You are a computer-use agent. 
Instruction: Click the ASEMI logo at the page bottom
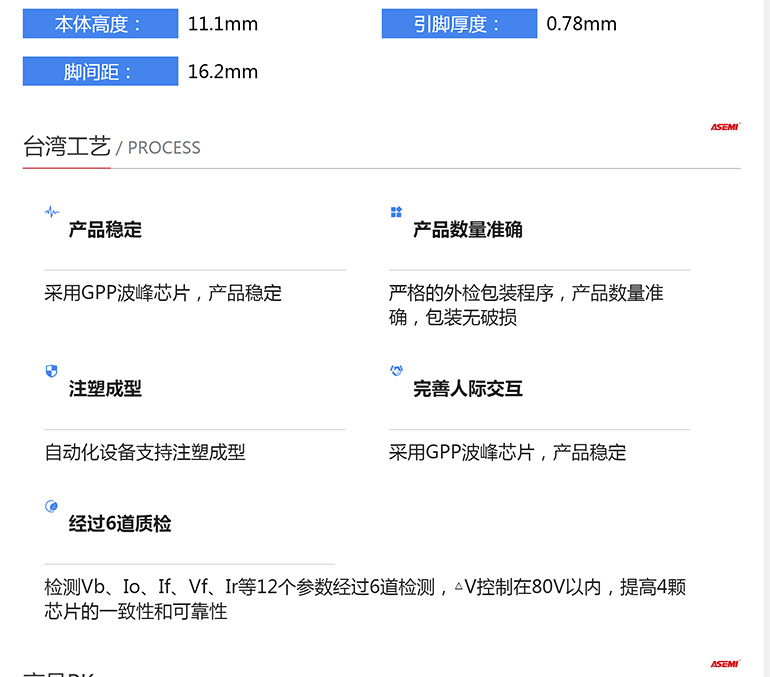tap(724, 664)
